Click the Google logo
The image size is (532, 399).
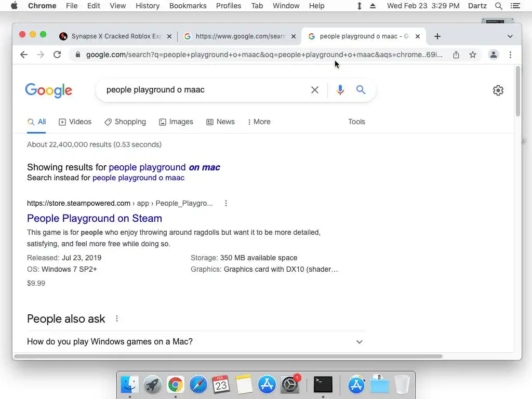coord(48,90)
